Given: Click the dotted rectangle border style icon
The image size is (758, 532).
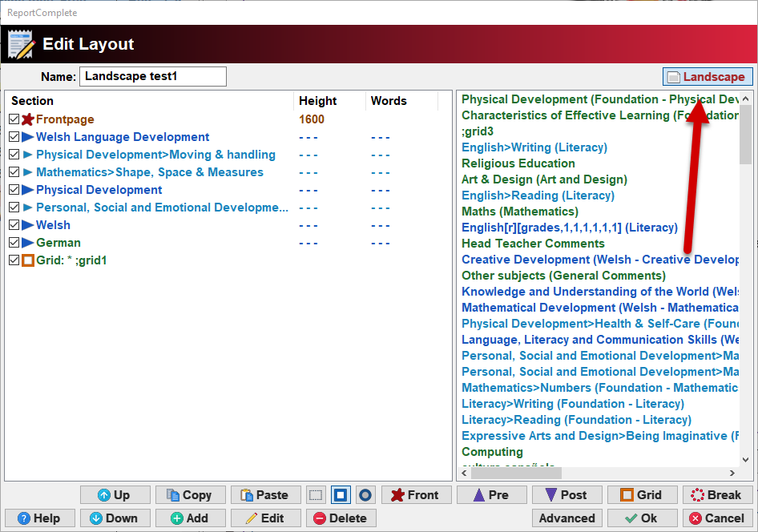Looking at the screenshot, I should point(316,495).
